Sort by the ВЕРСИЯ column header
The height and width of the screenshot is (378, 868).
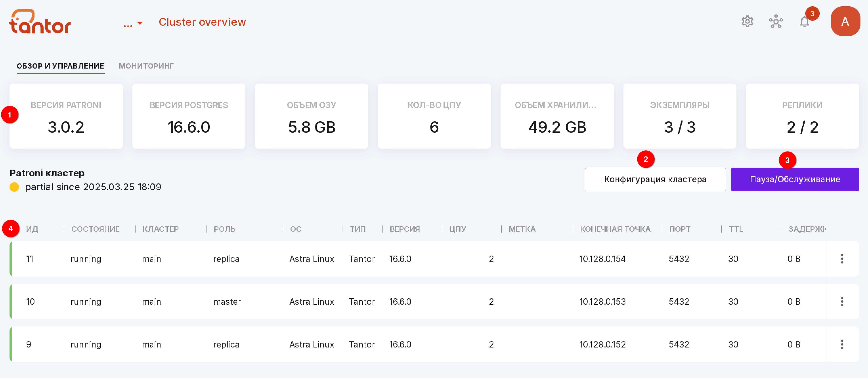pos(405,229)
